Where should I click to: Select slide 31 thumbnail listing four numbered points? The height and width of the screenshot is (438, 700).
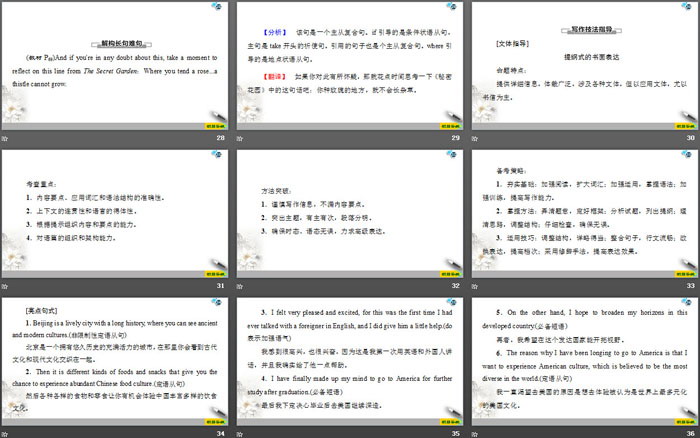[115, 213]
